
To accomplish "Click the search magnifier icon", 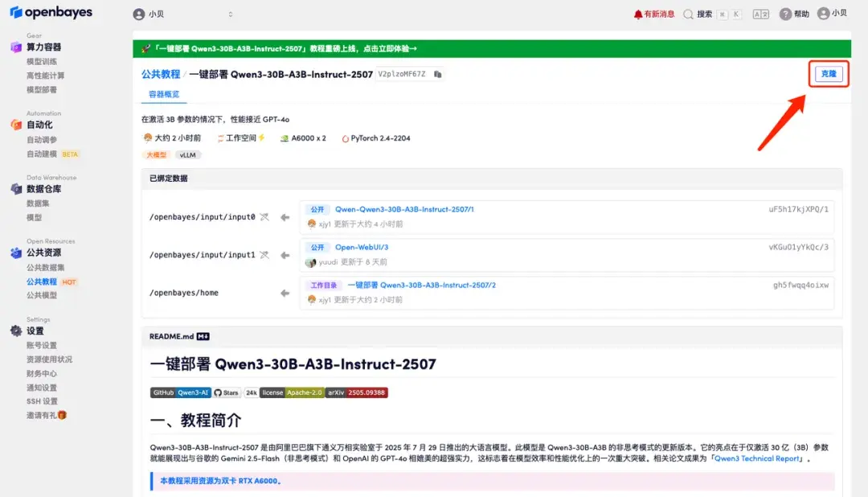I will pyautogui.click(x=687, y=14).
